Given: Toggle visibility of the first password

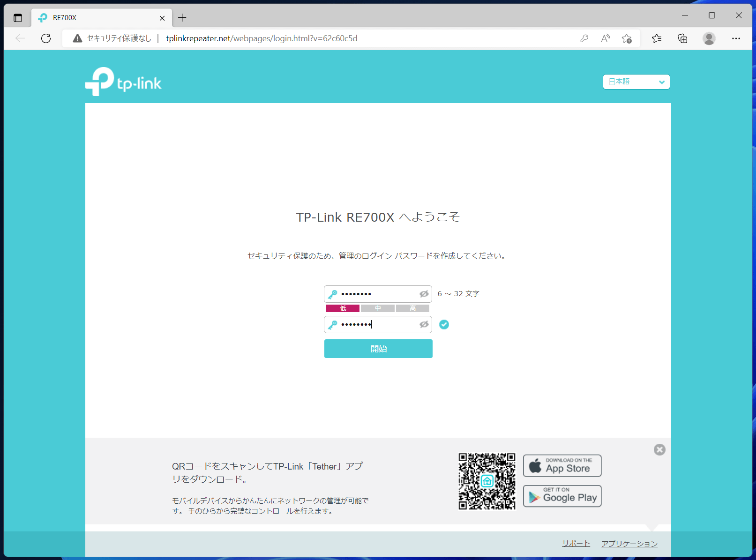Looking at the screenshot, I should (x=424, y=294).
